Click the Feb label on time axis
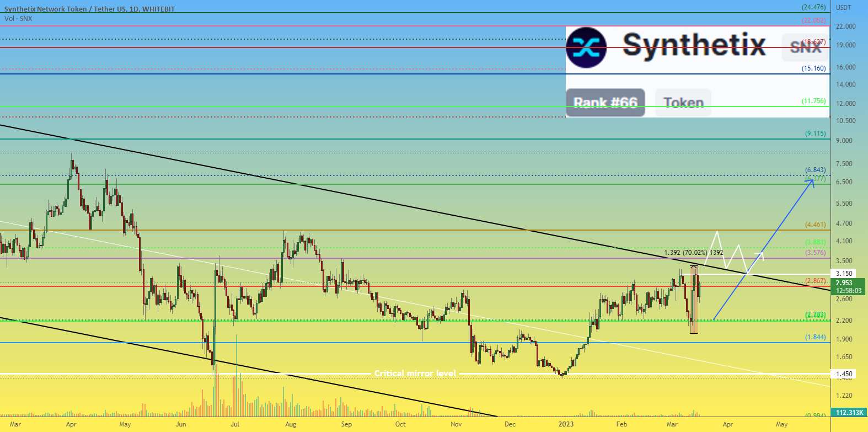The width and height of the screenshot is (868, 432). coord(621,424)
